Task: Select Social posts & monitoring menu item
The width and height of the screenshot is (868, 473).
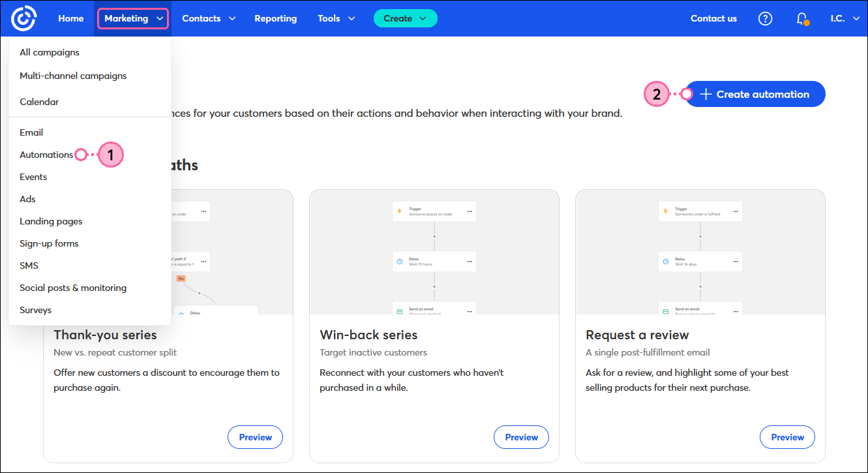Action: [73, 288]
